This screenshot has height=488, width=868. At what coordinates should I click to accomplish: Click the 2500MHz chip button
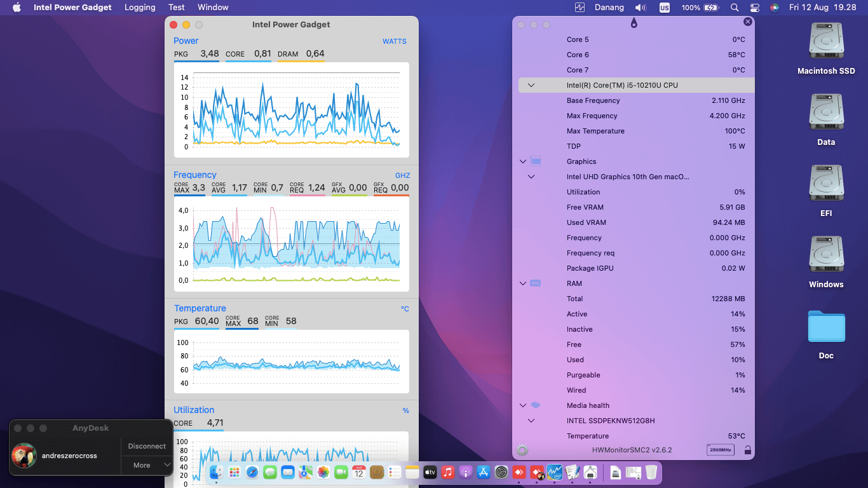tap(720, 450)
